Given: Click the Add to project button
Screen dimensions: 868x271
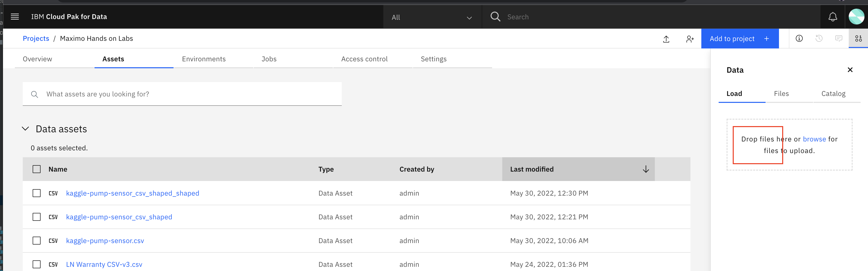Looking at the screenshot, I should click(x=740, y=39).
